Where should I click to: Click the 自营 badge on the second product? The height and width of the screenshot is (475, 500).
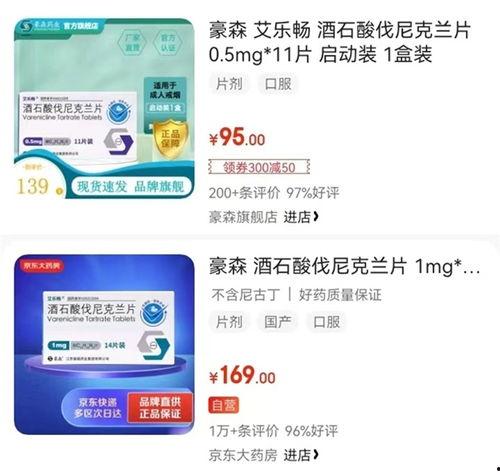pos(224,406)
